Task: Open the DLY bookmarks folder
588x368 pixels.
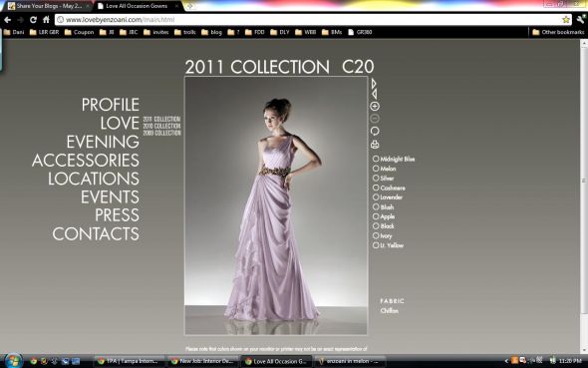Action: click(280, 32)
